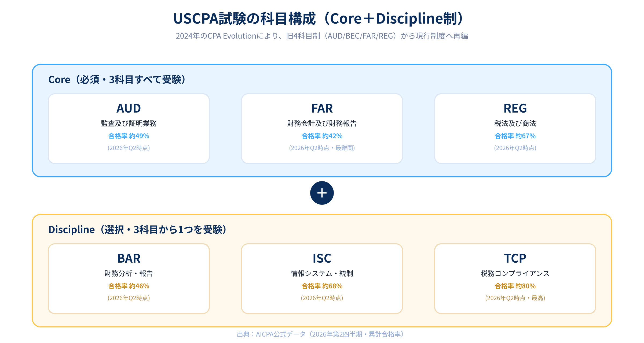Click the text 情報システム・統制

(322, 273)
